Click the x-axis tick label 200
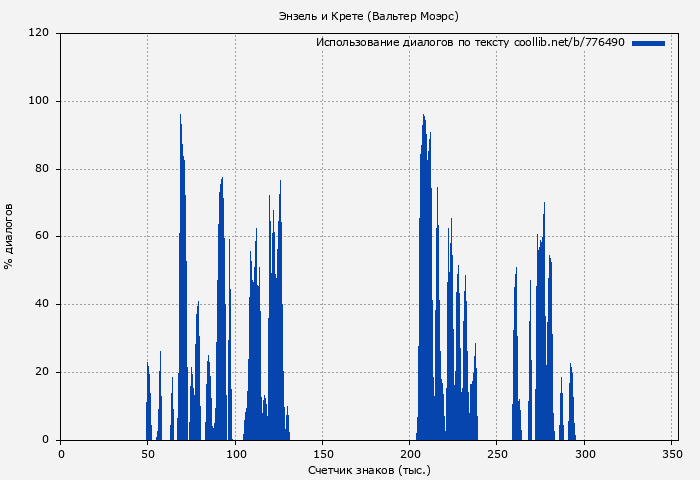This screenshot has height=480, width=700. 410,454
